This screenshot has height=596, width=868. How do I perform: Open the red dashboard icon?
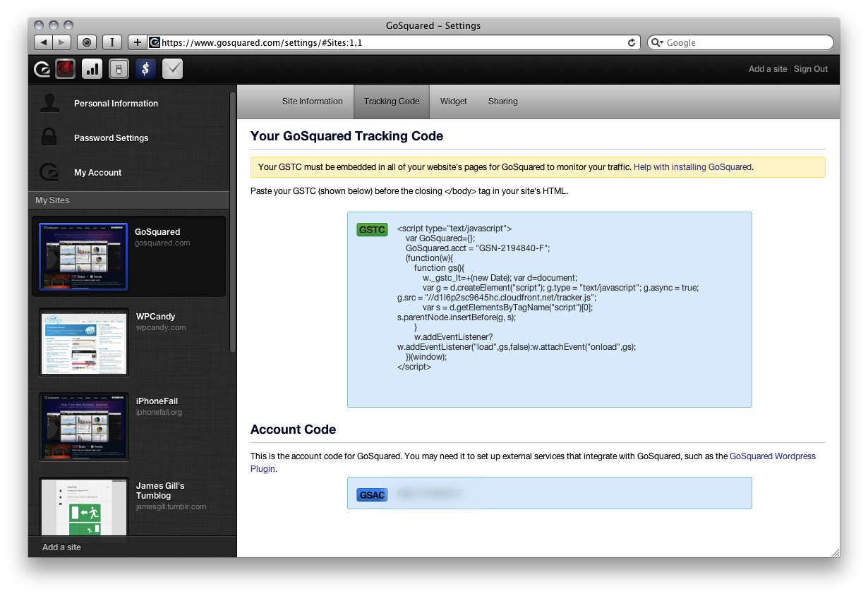tap(66, 69)
